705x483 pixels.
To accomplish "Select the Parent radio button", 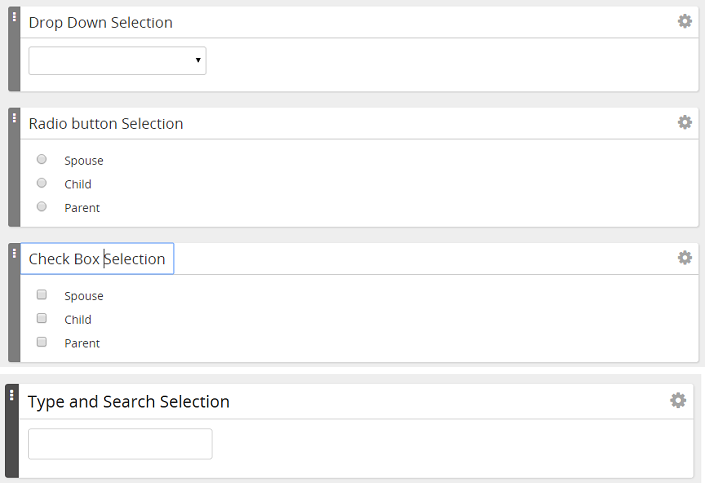I will tap(41, 206).
